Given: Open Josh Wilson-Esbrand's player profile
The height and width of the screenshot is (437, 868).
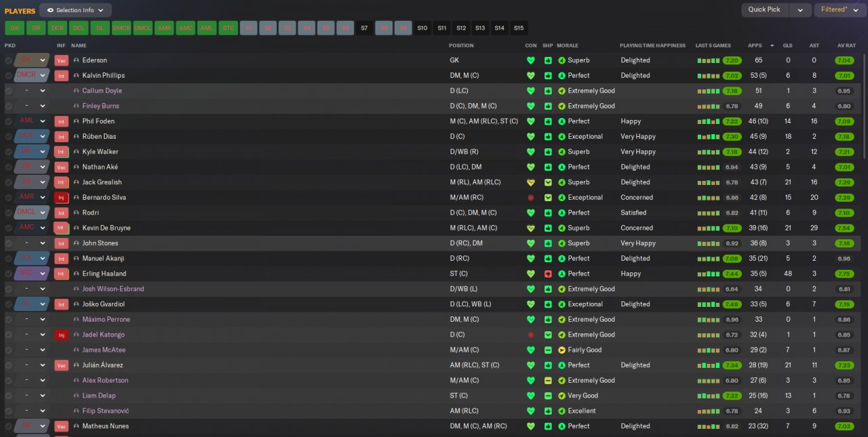Looking at the screenshot, I should click(x=113, y=289).
